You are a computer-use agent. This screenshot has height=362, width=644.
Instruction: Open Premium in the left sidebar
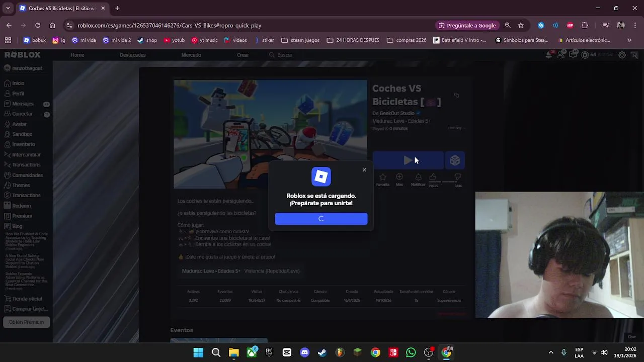click(x=22, y=216)
